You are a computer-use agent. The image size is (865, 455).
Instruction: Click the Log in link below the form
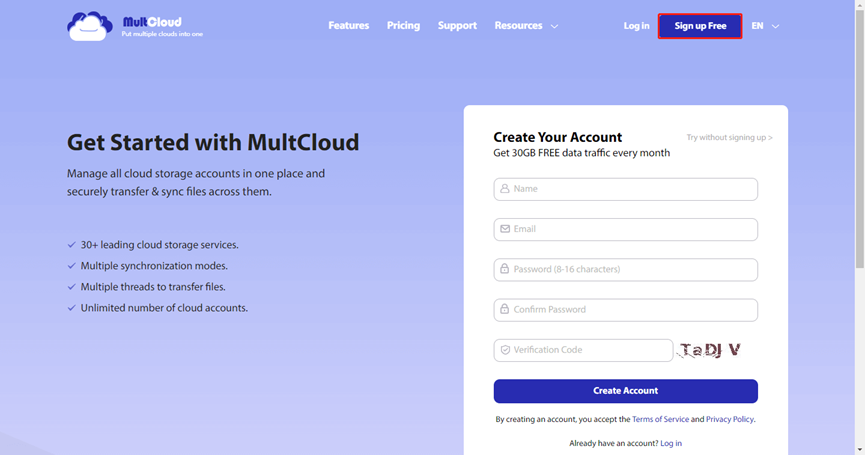pos(670,443)
